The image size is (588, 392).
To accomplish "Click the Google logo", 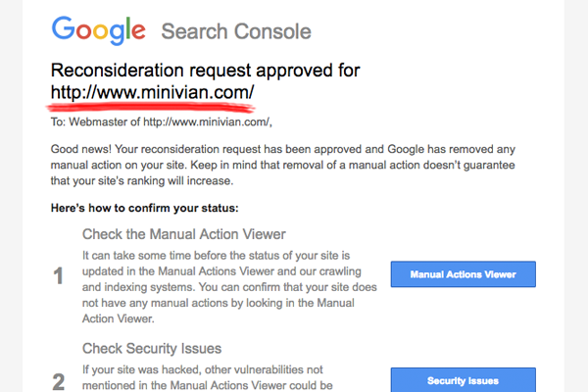I will [x=99, y=30].
